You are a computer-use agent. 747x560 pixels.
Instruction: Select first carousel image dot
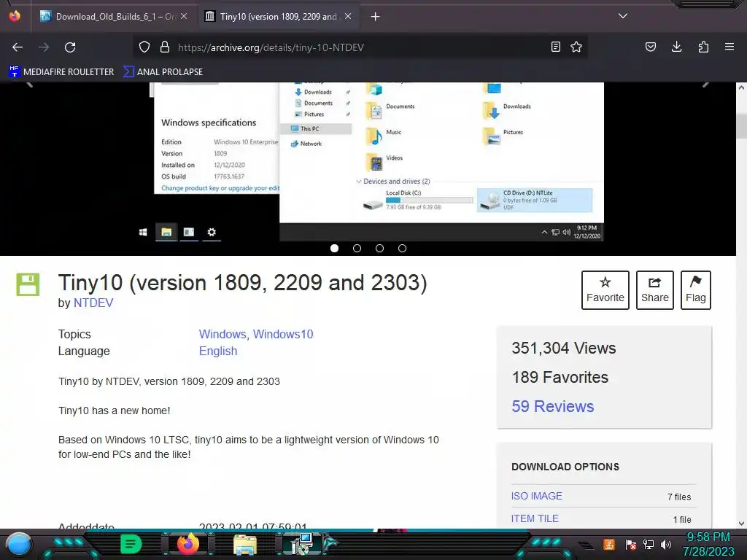pos(334,248)
